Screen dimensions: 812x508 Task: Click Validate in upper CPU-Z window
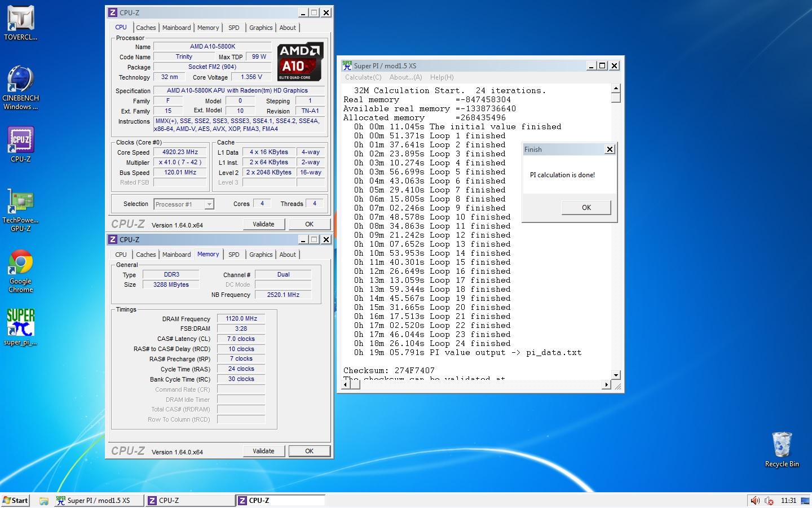pos(263,224)
